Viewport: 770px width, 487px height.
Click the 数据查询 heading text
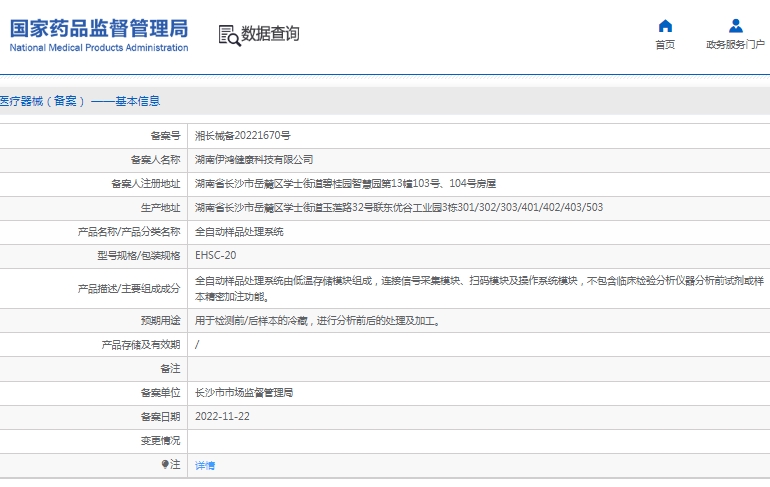(270, 33)
